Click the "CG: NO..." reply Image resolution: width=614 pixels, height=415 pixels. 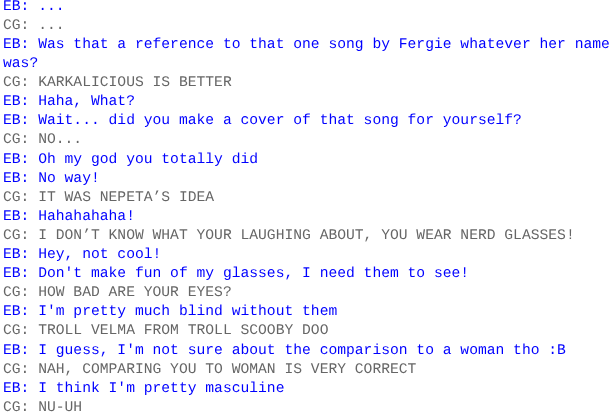39,139
